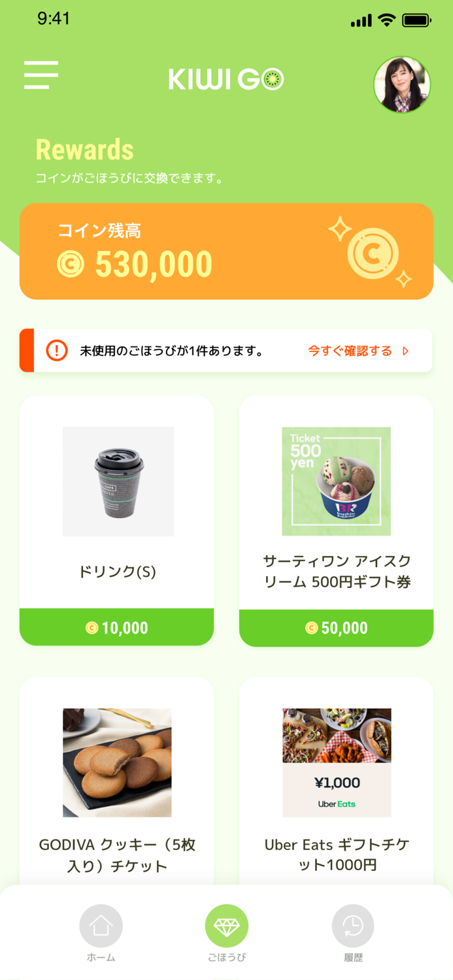The width and height of the screenshot is (453, 980).
Task: Tap the Uber Eats ¥1,000 gift image
Action: click(336, 762)
